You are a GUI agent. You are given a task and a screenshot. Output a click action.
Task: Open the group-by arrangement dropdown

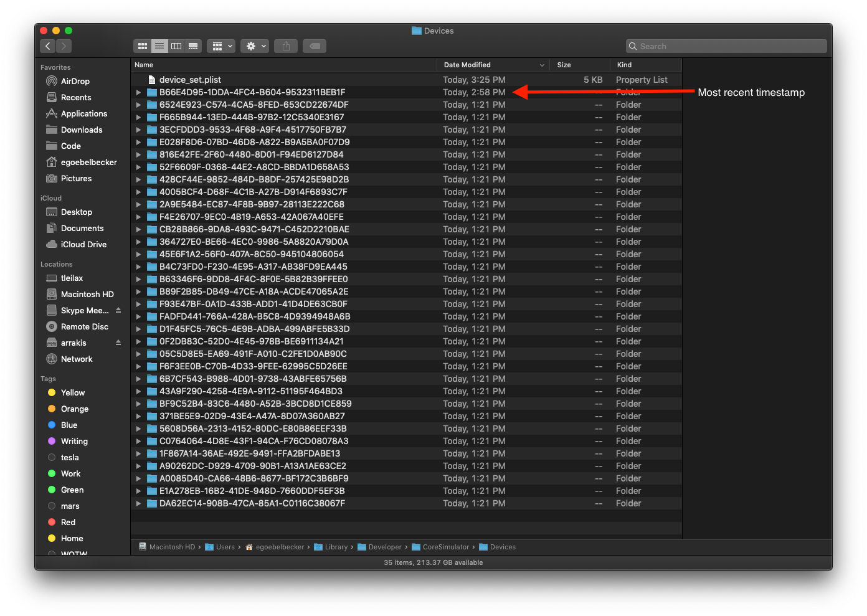(x=221, y=46)
